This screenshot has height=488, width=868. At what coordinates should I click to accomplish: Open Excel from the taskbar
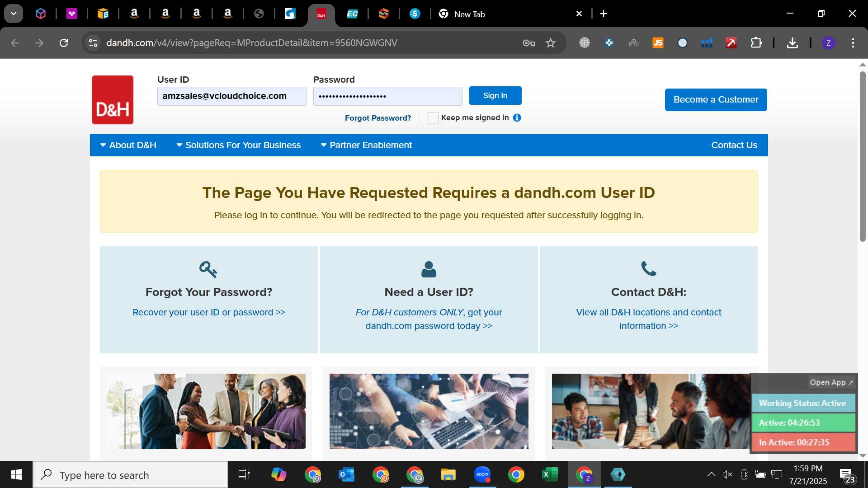tap(550, 474)
